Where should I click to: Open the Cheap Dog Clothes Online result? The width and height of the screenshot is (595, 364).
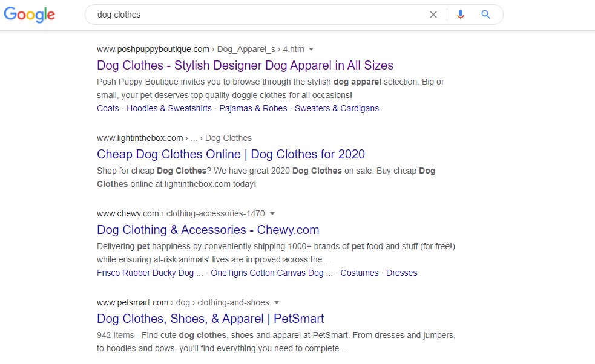(231, 154)
